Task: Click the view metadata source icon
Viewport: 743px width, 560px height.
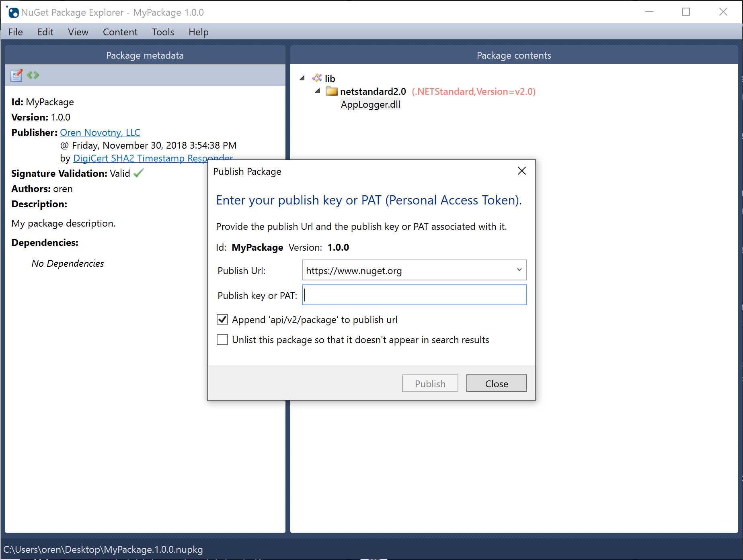Action: (x=33, y=75)
